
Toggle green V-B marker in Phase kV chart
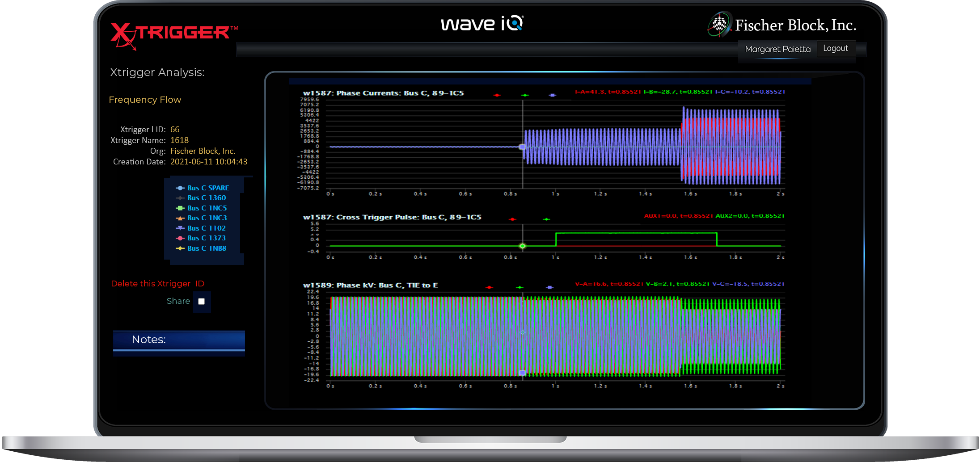(520, 287)
